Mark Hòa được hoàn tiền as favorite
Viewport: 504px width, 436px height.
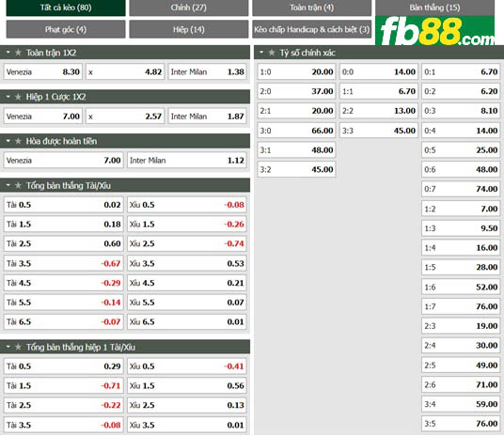point(18,141)
